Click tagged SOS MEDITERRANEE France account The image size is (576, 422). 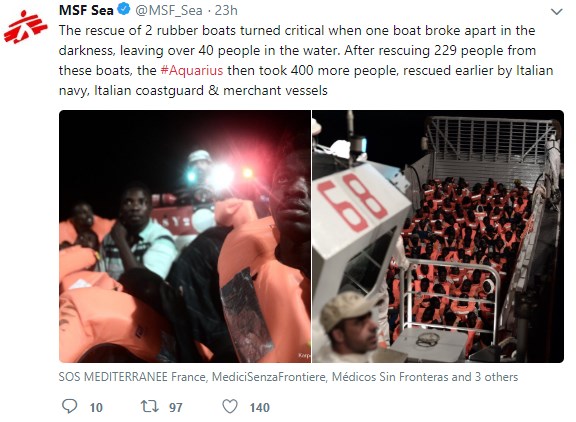pos(132,377)
